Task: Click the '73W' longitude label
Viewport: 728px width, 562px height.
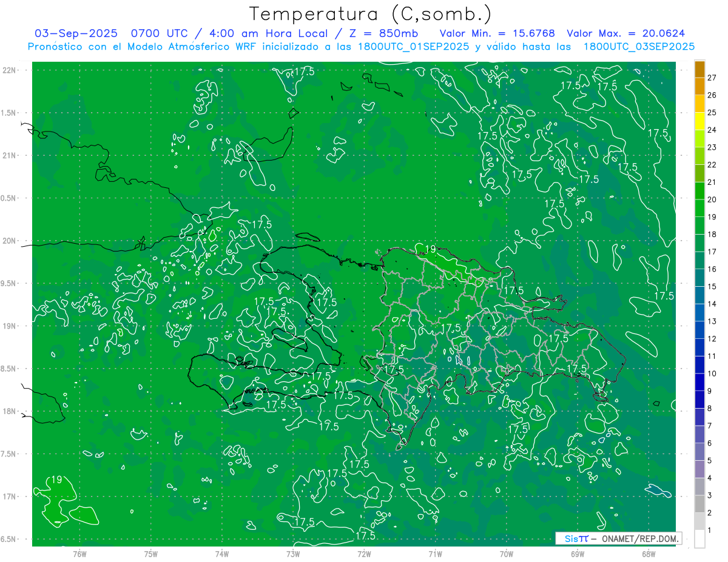Action: click(293, 554)
